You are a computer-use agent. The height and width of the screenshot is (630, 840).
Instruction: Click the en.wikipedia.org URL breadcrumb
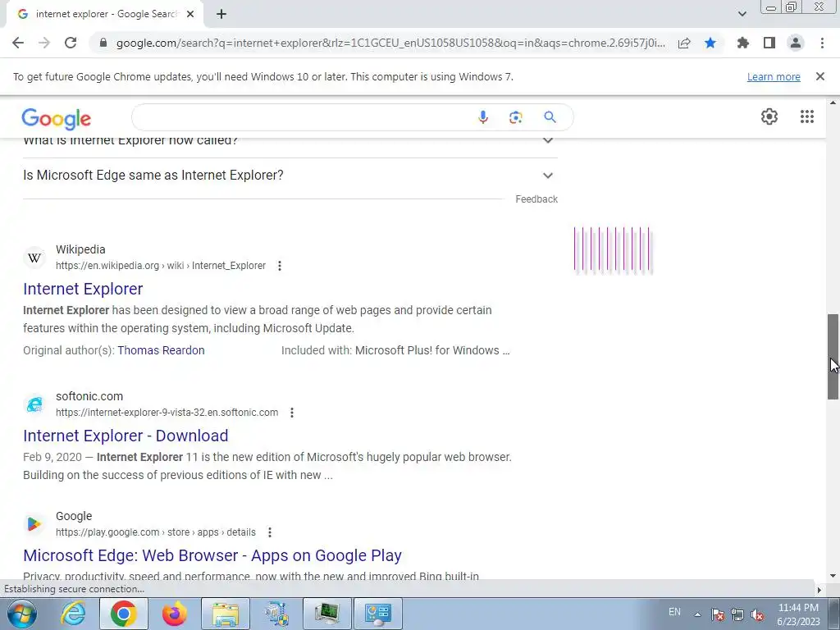point(160,266)
